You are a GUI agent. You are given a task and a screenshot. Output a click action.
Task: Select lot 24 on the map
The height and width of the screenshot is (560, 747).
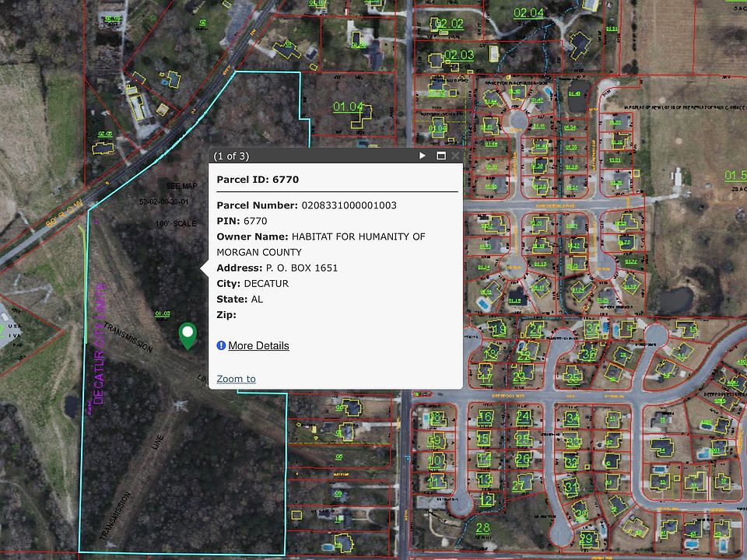523,417
